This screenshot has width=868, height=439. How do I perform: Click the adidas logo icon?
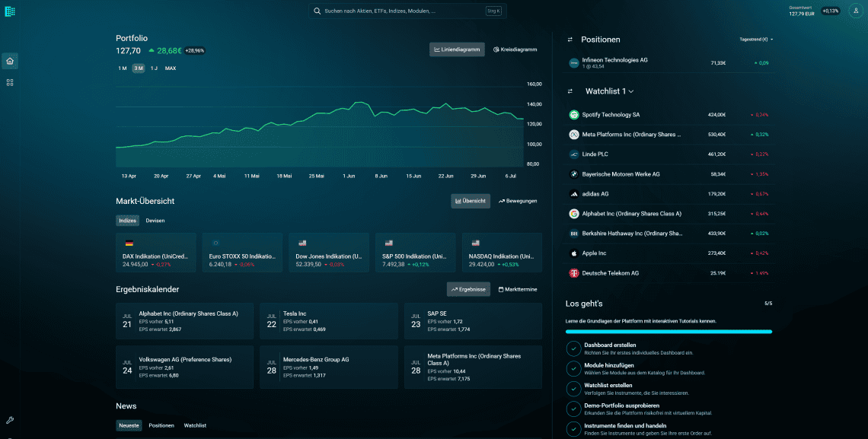[x=574, y=194]
